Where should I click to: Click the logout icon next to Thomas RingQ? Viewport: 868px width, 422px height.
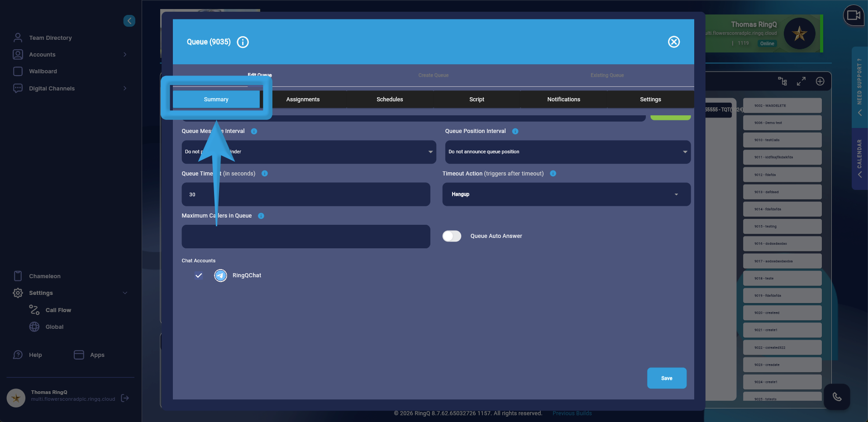click(x=125, y=398)
